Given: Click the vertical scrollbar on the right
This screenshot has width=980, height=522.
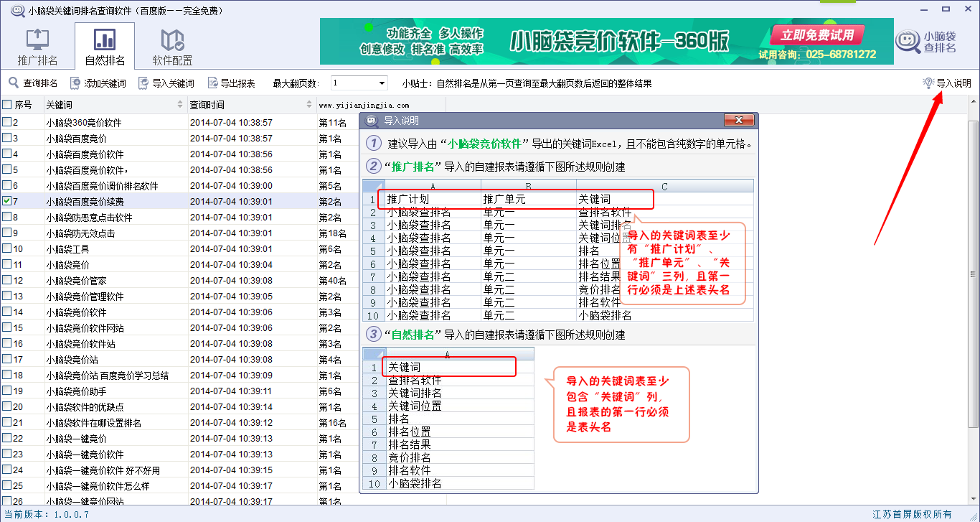Looking at the screenshot, I should pyautogui.click(x=974, y=274).
